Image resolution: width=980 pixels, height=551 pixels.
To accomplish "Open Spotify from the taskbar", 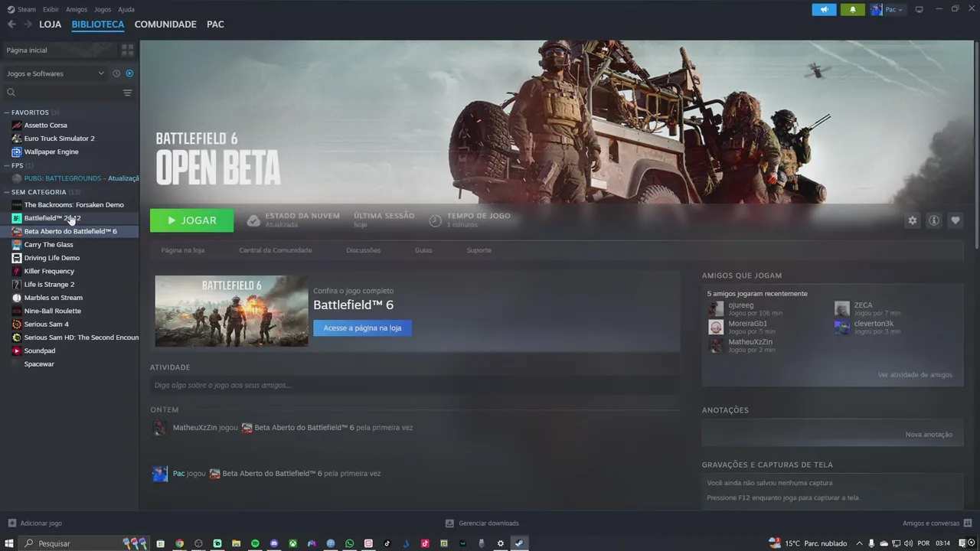I will click(x=255, y=543).
